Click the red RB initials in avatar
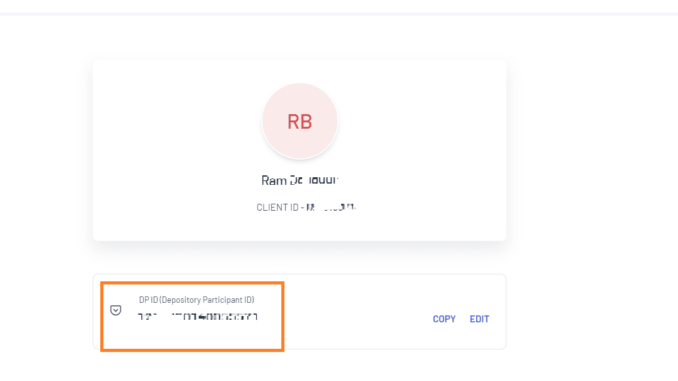 coord(300,122)
